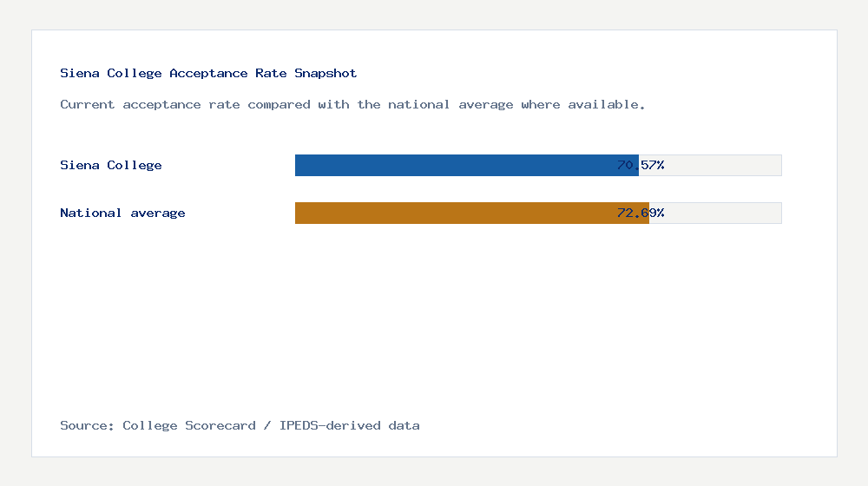The image size is (868, 486).
Task: Click the word Scorecard in the source line
Action: click(x=220, y=425)
